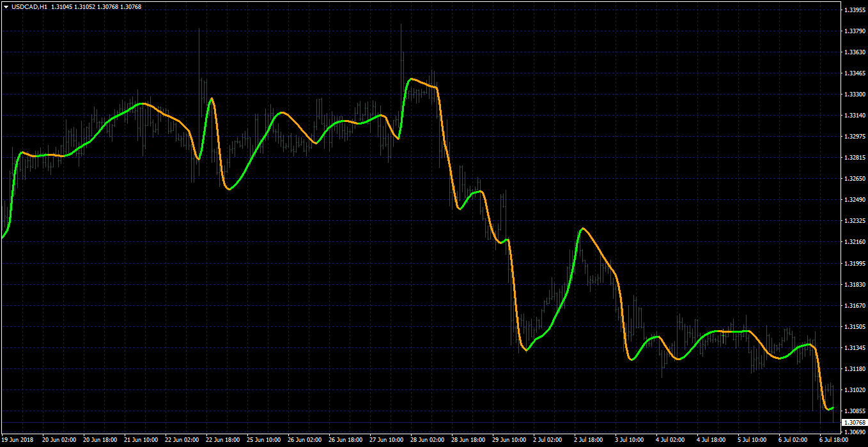Viewport: 868px width, 447px height.
Task: Click the 22 Jun 02:00 time label
Action: [182, 440]
